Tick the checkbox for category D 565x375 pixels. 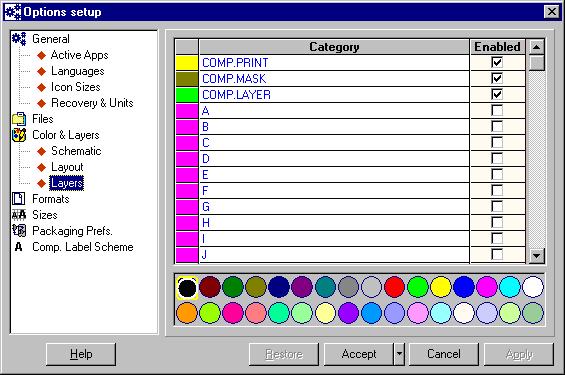497,158
